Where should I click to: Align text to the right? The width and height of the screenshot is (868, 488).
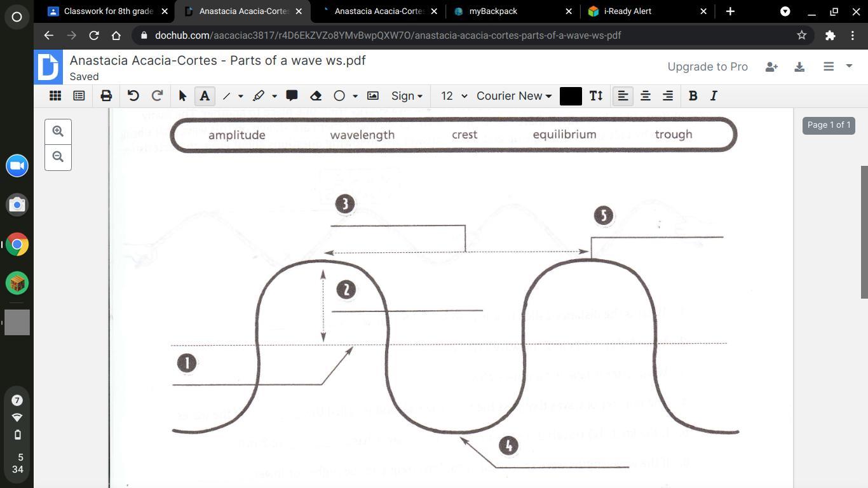(667, 96)
